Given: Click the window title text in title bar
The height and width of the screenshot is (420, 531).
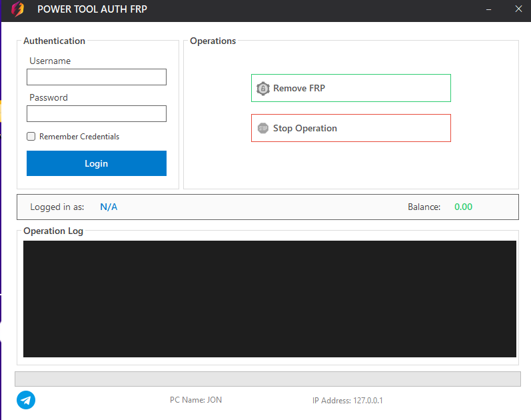Looking at the screenshot, I should 92,10.
